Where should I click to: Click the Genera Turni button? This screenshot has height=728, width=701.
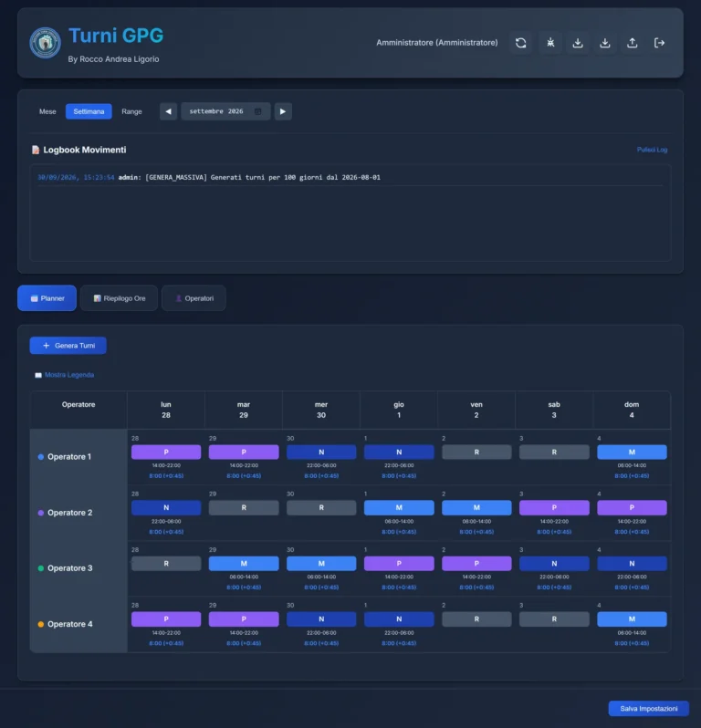point(68,346)
